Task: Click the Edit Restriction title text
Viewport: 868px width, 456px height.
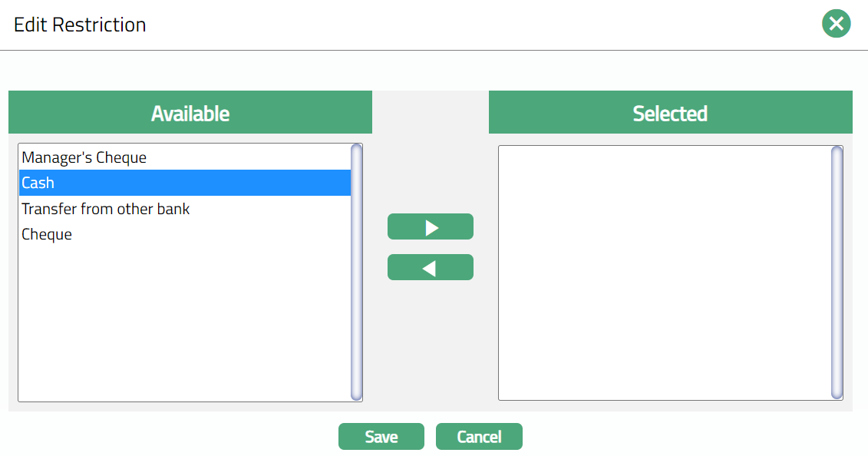Action: point(80,25)
